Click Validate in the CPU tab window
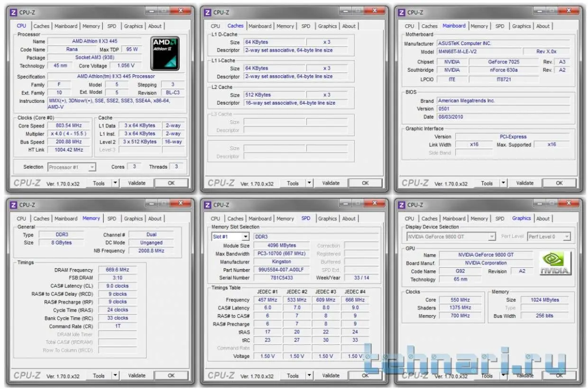The width and height of the screenshot is (588, 389). coord(137,183)
